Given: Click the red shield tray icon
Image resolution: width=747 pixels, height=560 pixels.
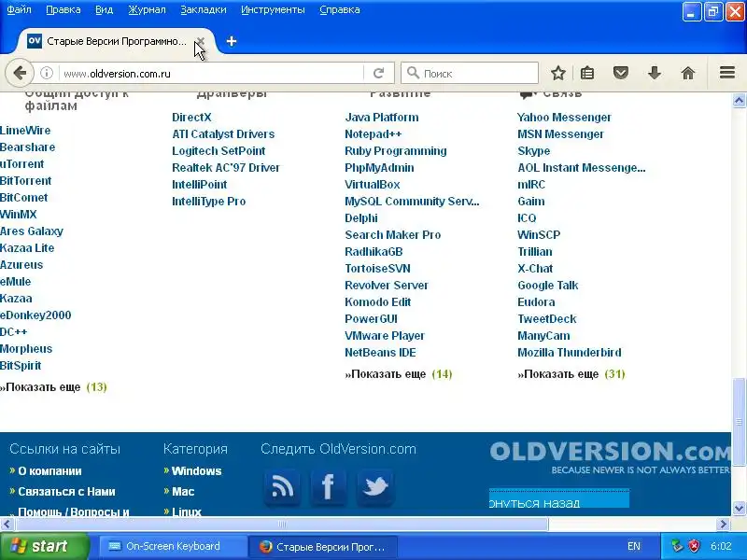Looking at the screenshot, I should [x=695, y=546].
